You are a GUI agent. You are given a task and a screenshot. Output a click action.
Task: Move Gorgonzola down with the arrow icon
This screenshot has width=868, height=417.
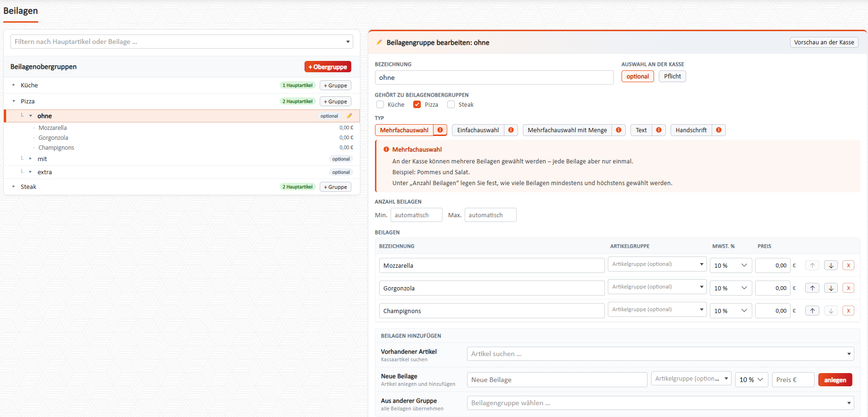click(831, 288)
